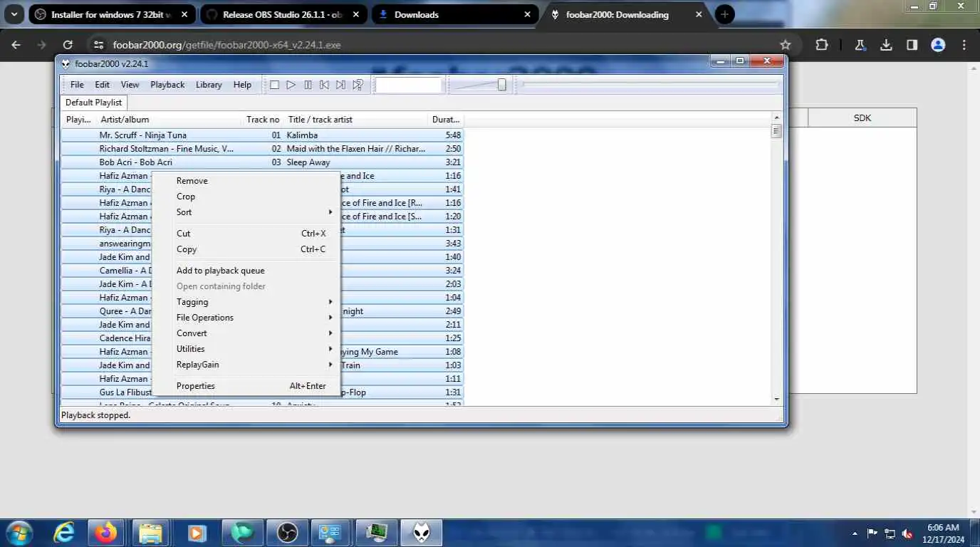Adjust the volume slider knob

click(501, 85)
